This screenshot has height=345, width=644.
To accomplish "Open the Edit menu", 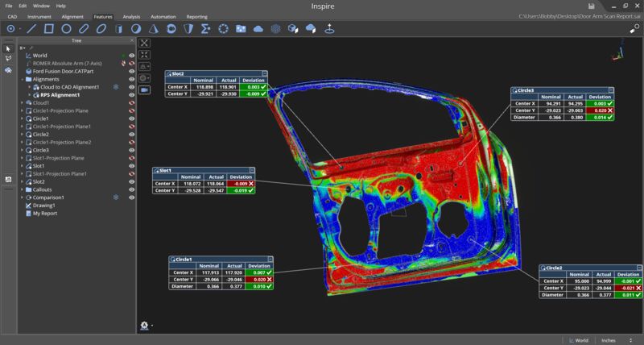I will tap(23, 6).
